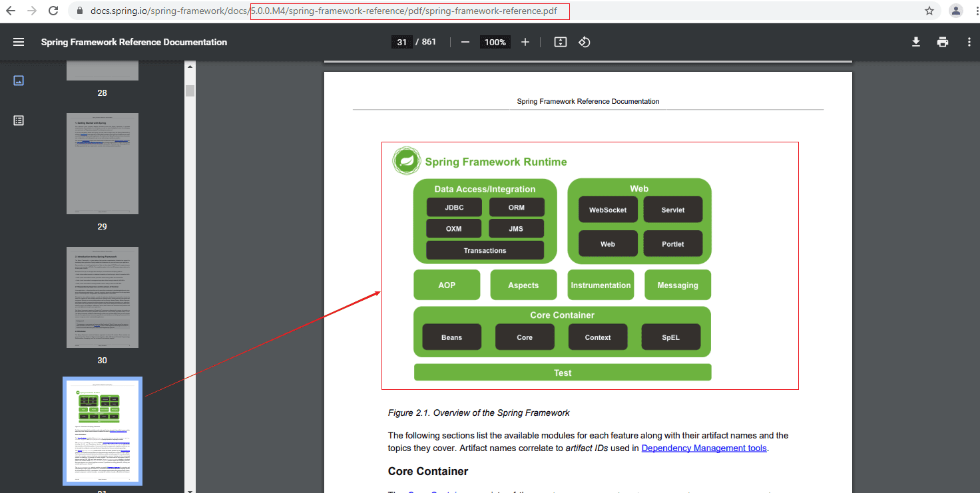Open the Dependency Management tools link
Viewport: 980px width, 493px height.
point(704,448)
